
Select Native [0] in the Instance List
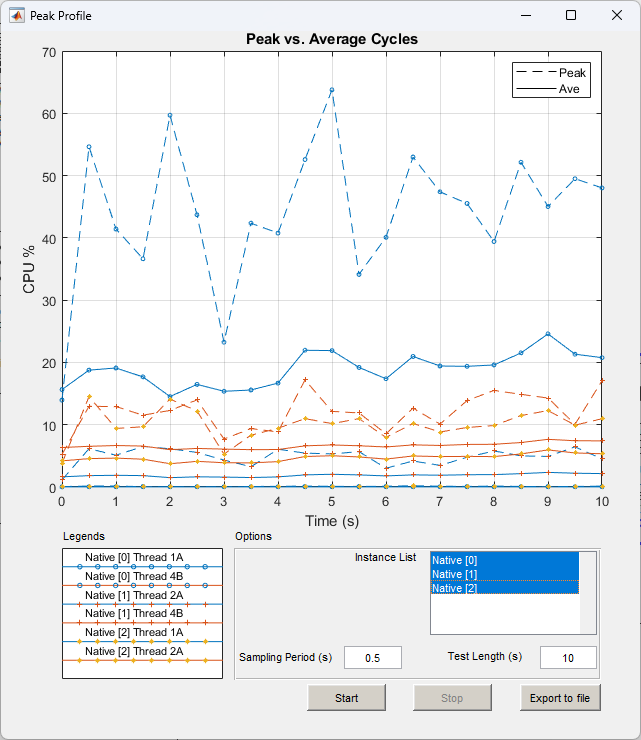coord(504,560)
